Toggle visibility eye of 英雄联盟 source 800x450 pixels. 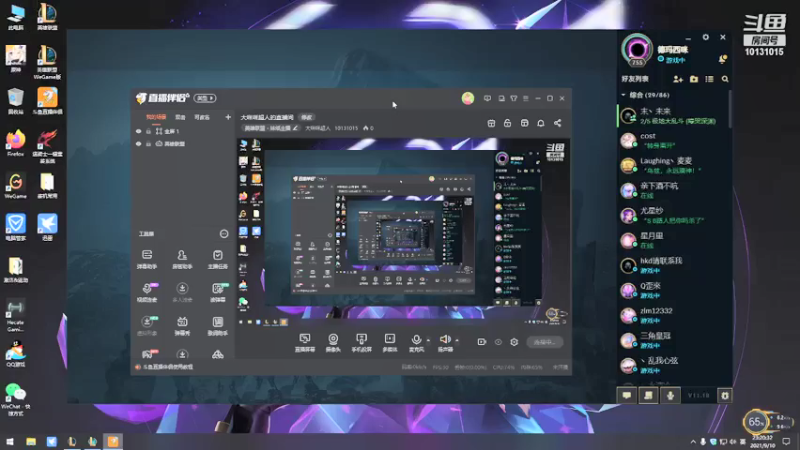click(x=138, y=144)
